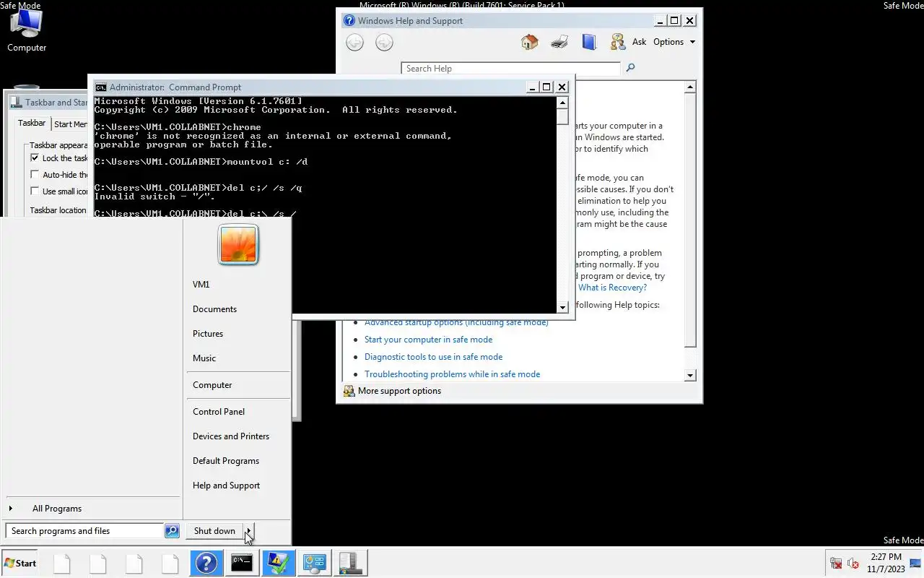Click the taskbar clock showing 2:27 PM
The width and height of the screenshot is (924, 578).
[x=886, y=563]
